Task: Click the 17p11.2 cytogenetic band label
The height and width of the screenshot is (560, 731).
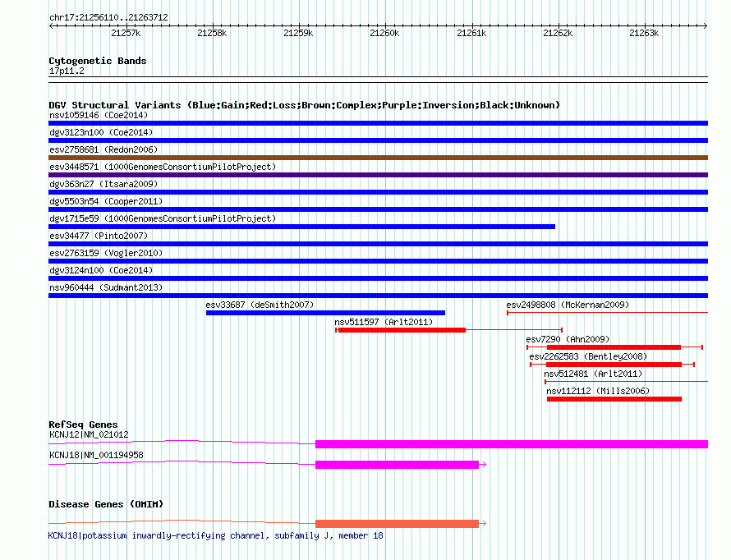Action: pos(67,71)
